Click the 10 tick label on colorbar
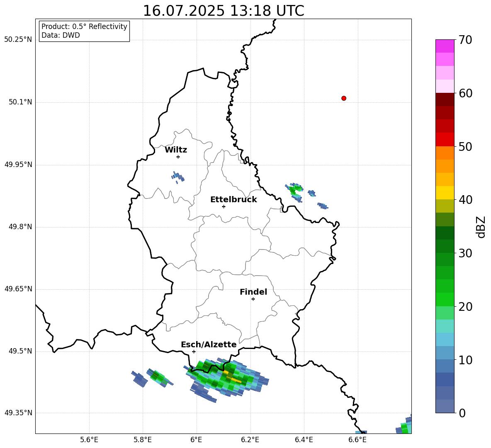The width and height of the screenshot is (491, 448). point(465,360)
